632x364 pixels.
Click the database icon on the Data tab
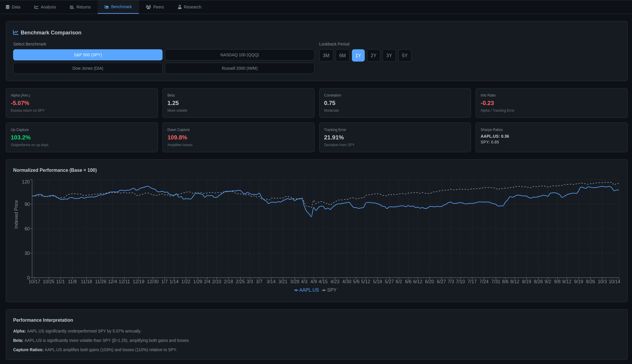8,7
